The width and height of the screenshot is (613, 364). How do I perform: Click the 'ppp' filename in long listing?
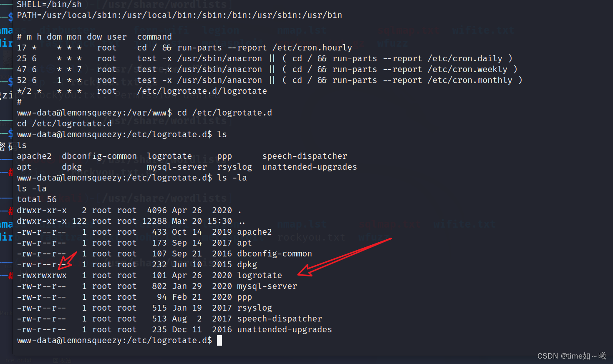(245, 298)
